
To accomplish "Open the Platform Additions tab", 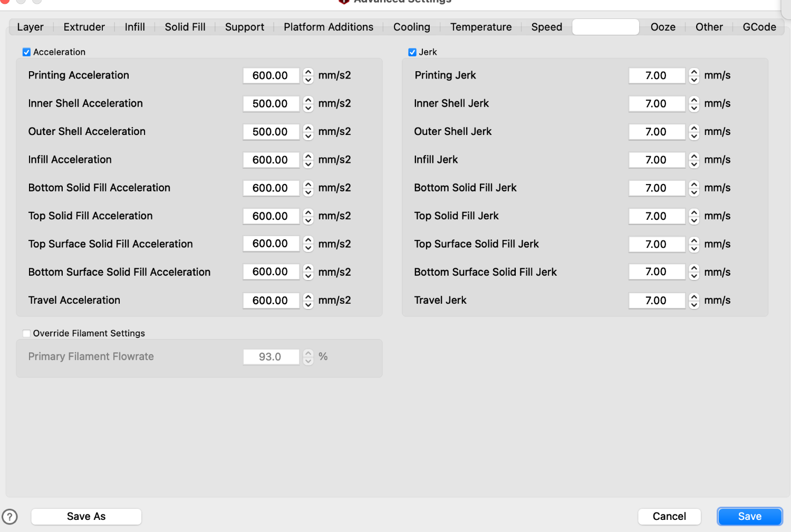I will pyautogui.click(x=328, y=27).
